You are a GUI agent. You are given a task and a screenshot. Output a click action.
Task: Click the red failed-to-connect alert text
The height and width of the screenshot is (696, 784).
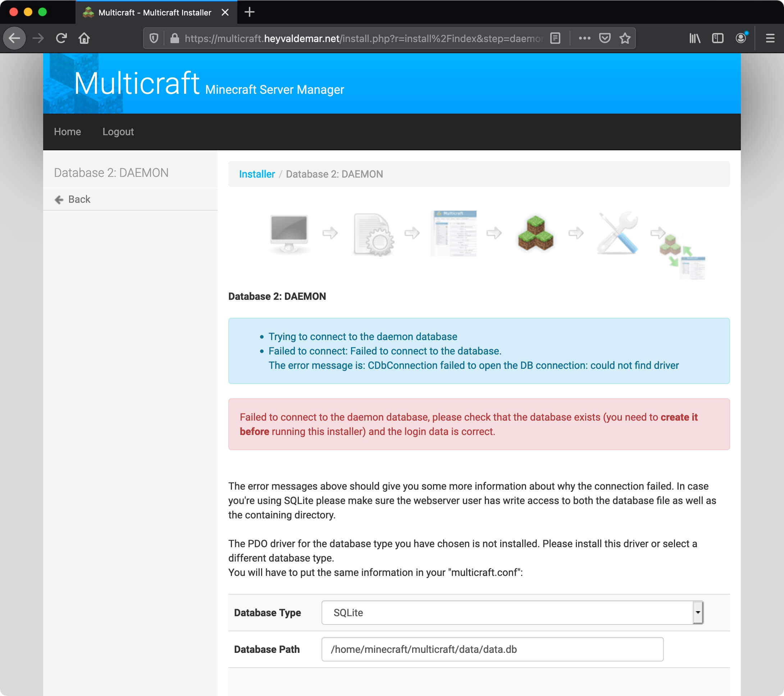pyautogui.click(x=469, y=424)
